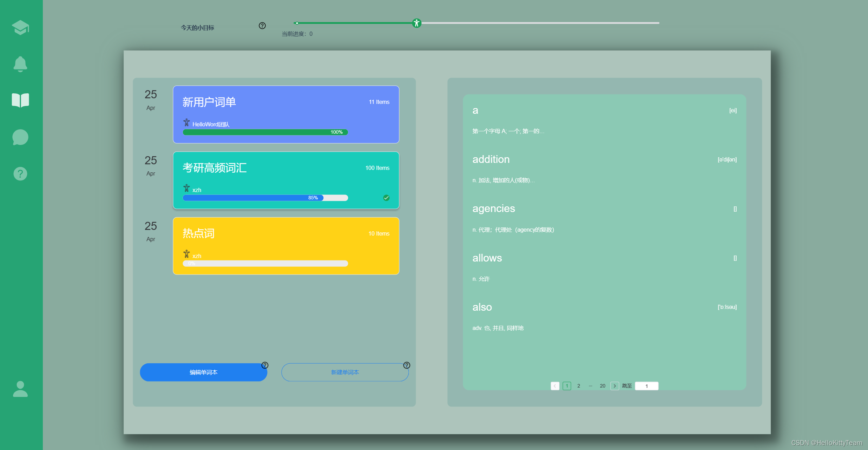Viewport: 868px width, 450px height.
Task: Click the 当前进度: 0 label
Action: (297, 34)
